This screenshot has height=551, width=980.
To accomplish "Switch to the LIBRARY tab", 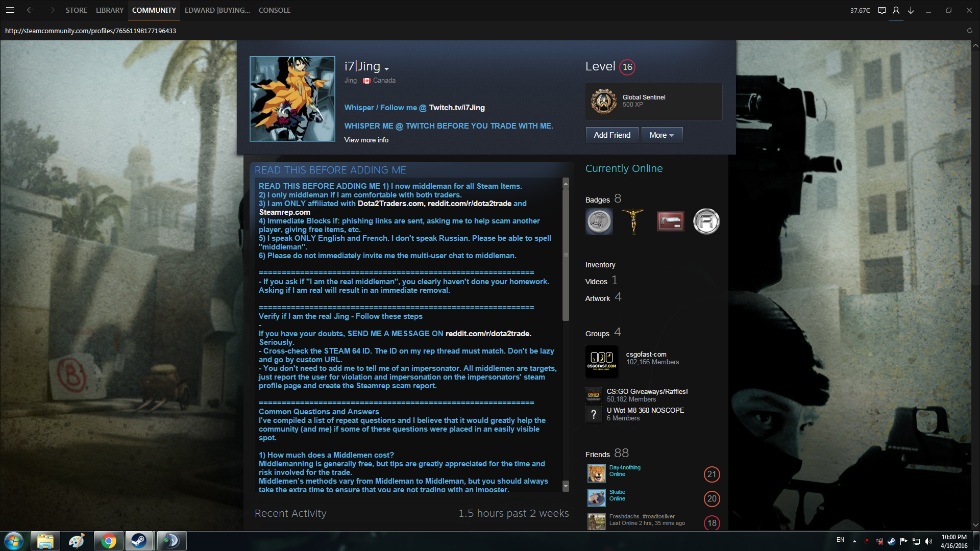I will pos(110,10).
